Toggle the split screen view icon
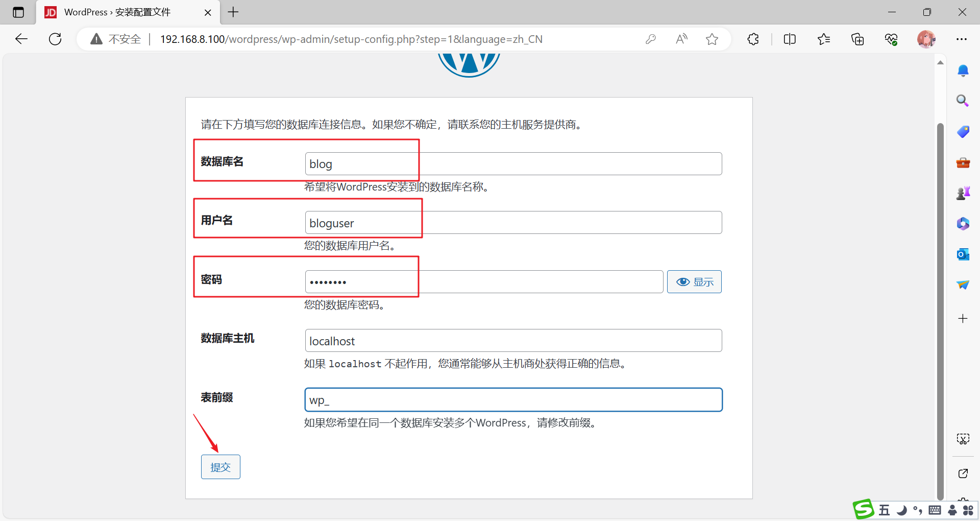980x521 pixels. pyautogui.click(x=790, y=39)
